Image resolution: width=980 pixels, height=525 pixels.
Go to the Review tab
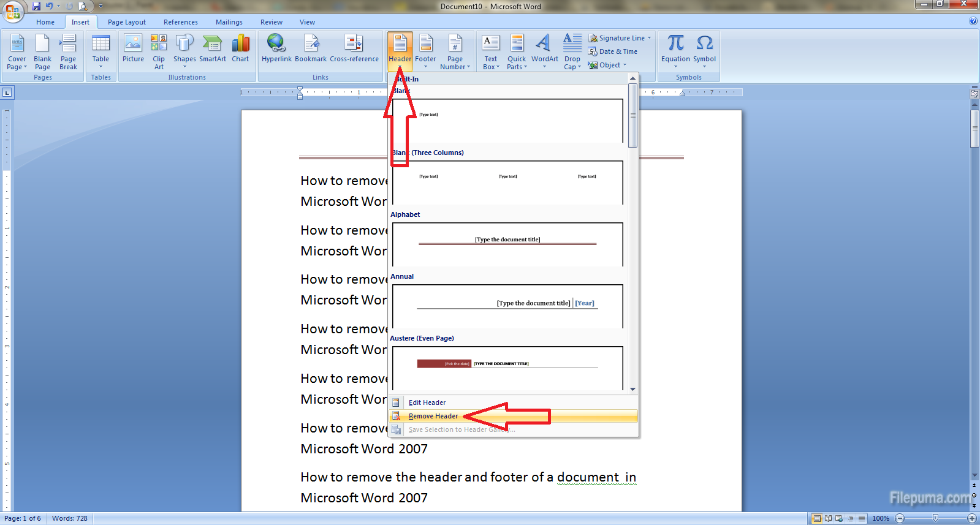tap(272, 22)
